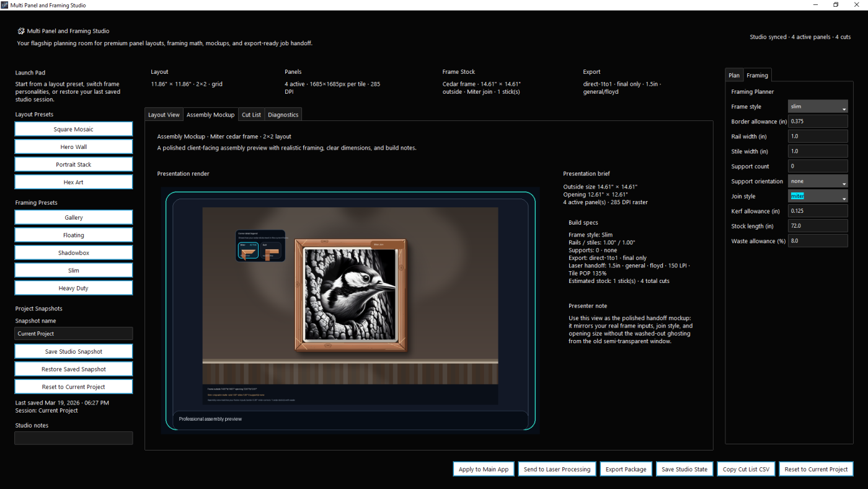Expand the Support orientation dropdown
868x489 pixels.
pos(817,182)
